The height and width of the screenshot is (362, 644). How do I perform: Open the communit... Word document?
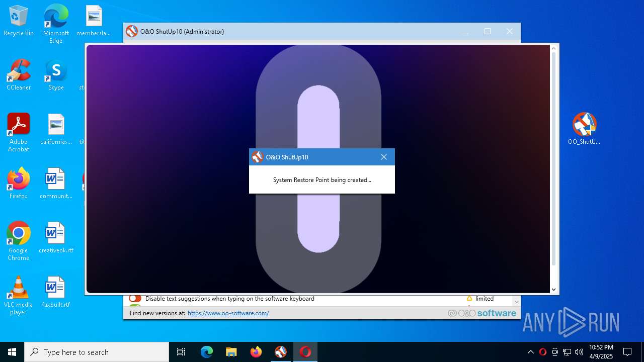click(56, 184)
